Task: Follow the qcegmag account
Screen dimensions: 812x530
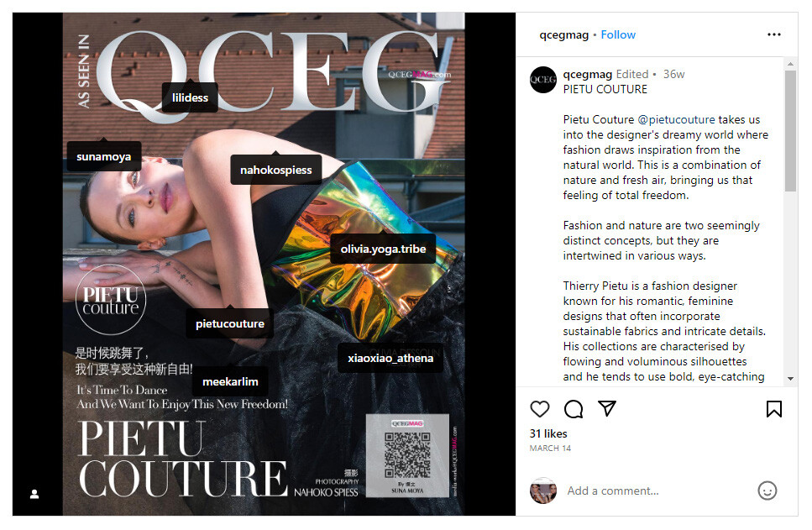Action: click(x=618, y=34)
